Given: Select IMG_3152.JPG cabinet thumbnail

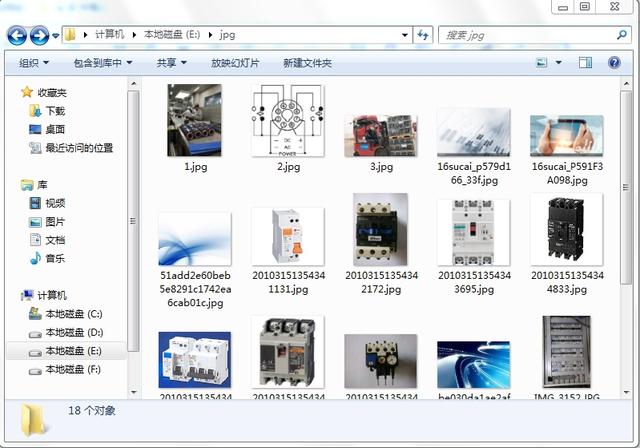Looking at the screenshot, I should [x=567, y=352].
